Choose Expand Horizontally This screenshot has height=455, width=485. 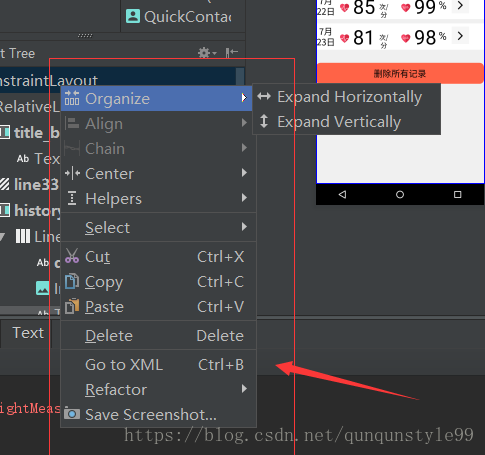[x=347, y=97]
